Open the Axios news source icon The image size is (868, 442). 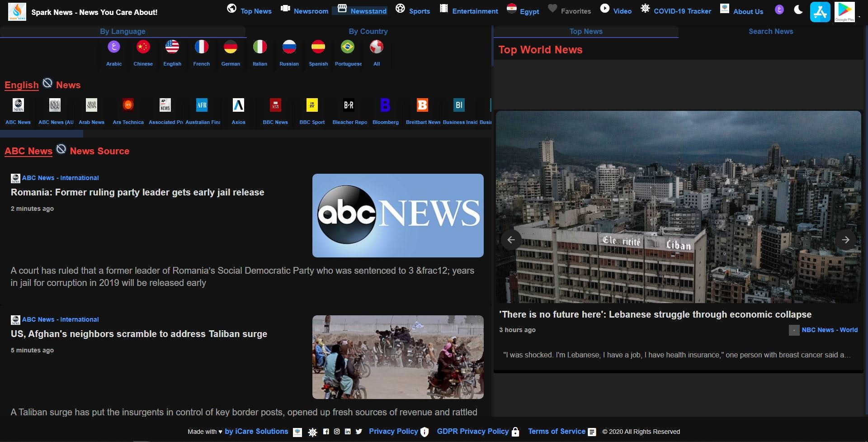pyautogui.click(x=238, y=105)
